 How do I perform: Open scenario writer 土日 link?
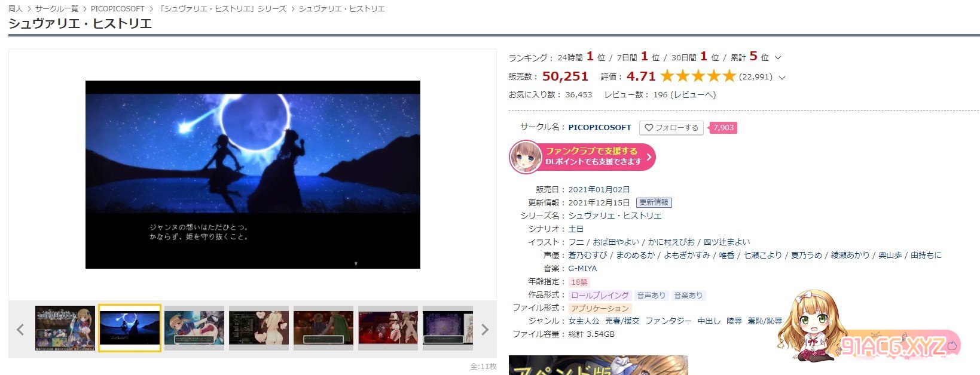click(x=576, y=229)
